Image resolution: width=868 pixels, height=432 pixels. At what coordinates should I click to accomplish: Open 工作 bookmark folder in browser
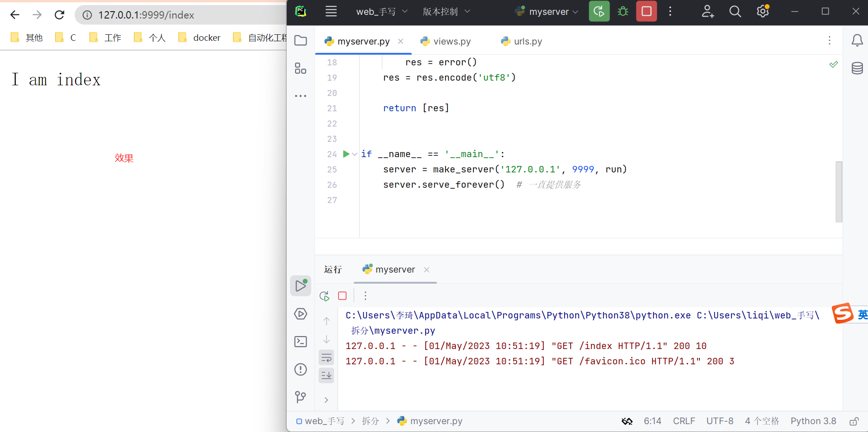[x=106, y=38]
